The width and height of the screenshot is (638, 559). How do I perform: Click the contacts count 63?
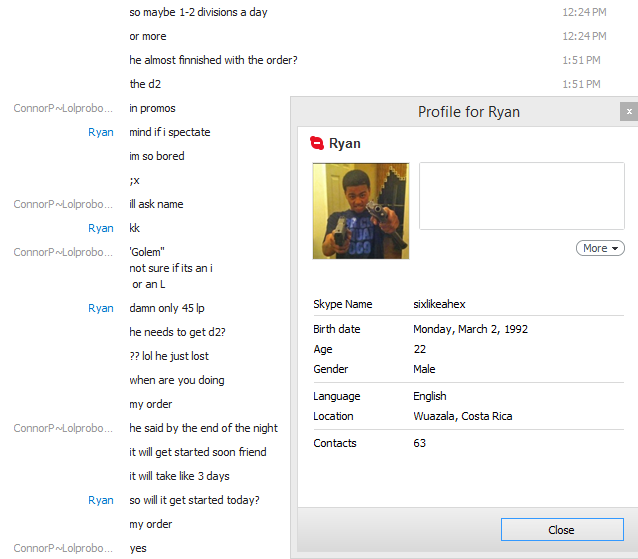[x=420, y=443]
